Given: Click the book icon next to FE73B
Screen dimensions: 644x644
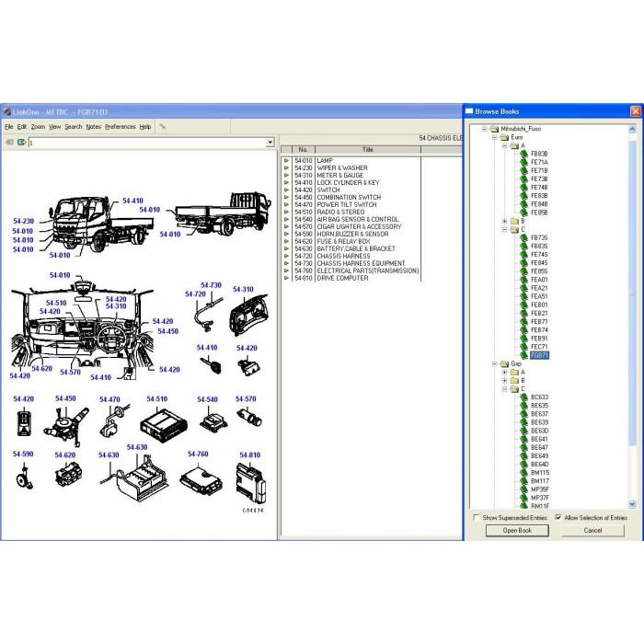Looking at the screenshot, I should [x=523, y=179].
